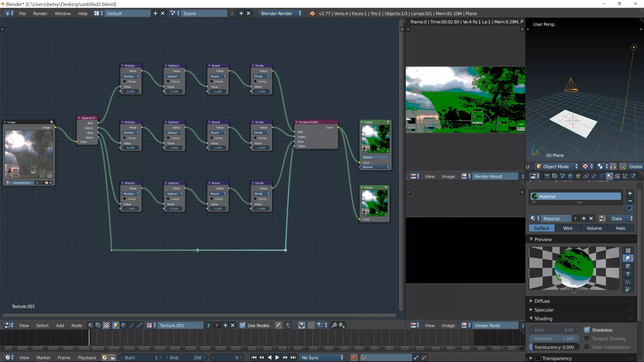Open the Particles properties tab icon
The width and height of the screenshot is (644, 362).
(x=625, y=176)
